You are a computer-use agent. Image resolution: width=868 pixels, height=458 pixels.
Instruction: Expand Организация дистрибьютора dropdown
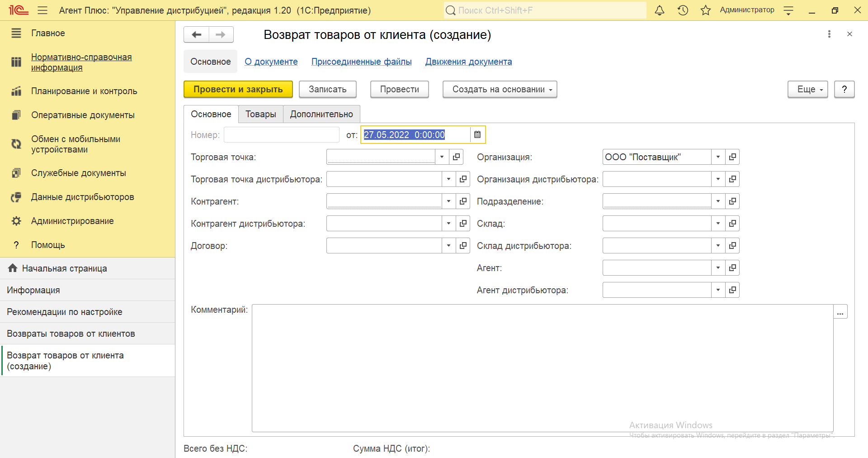pos(718,179)
